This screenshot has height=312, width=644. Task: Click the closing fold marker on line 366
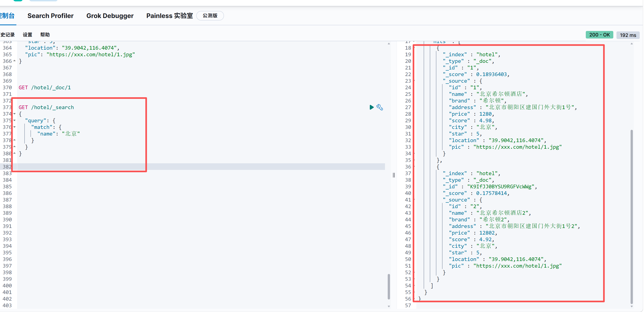pyautogui.click(x=15, y=61)
